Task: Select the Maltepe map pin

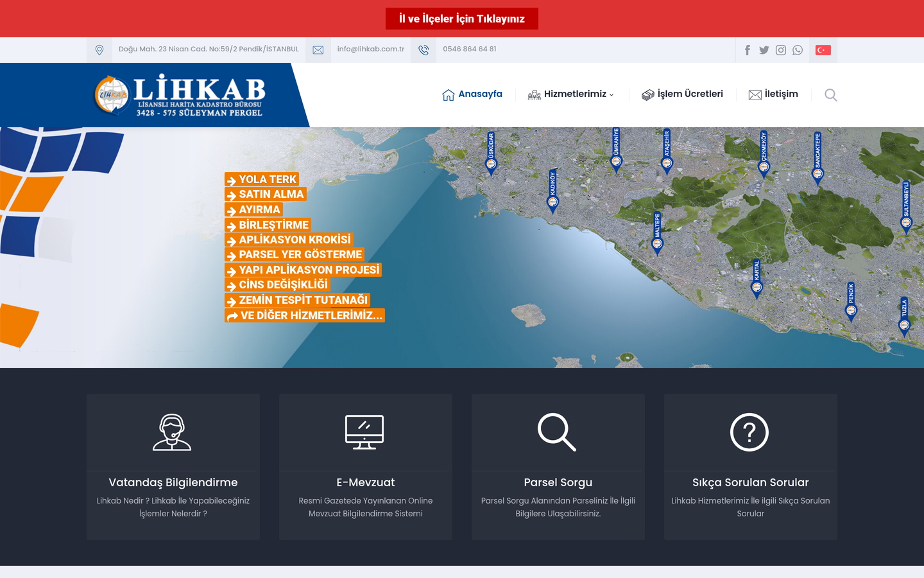Action: [x=657, y=234]
